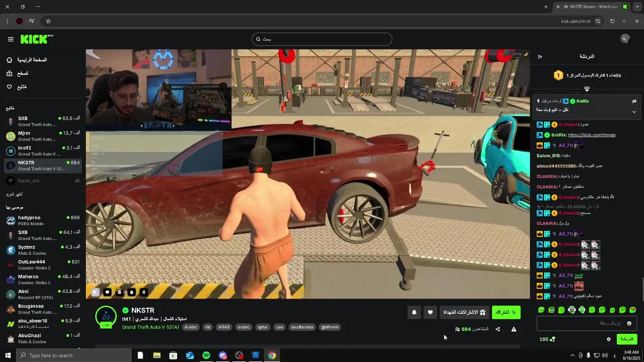This screenshot has height=362, width=644.
Task: Click the share stream icon
Action: 498,329
